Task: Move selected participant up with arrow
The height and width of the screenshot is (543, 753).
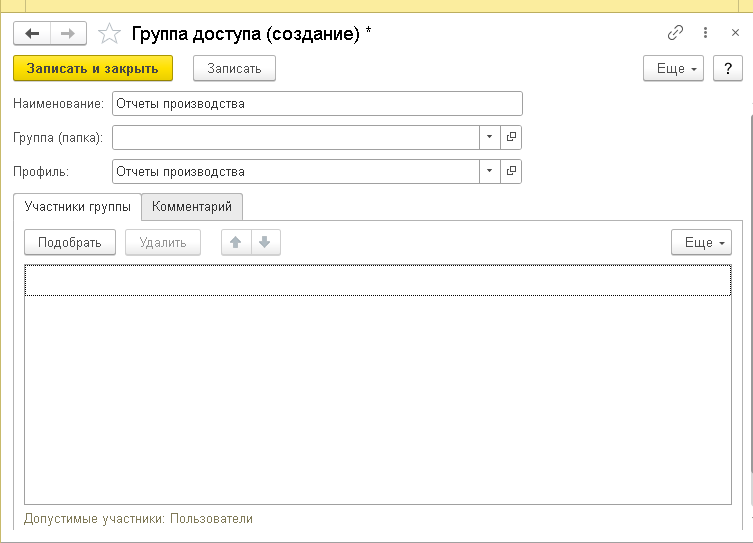Action: 236,243
